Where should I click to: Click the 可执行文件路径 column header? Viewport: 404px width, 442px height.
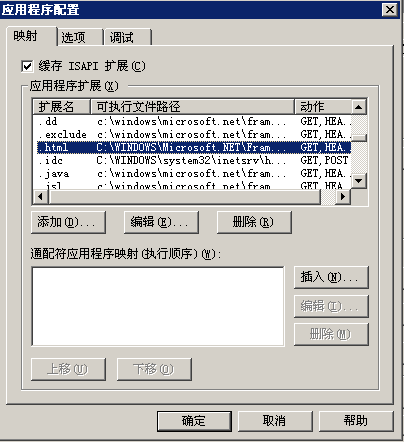coord(193,107)
